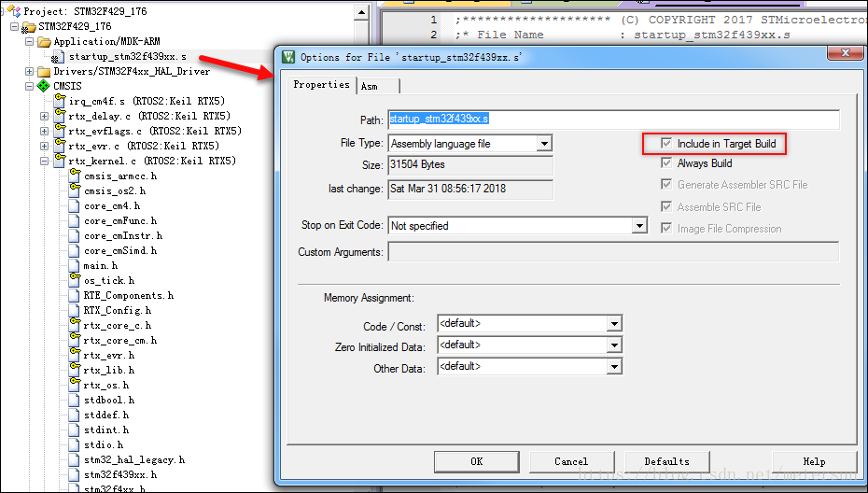Image resolution: width=868 pixels, height=493 pixels.
Task: Expand the Drivers/STM32F4xx_HAL_Driver group
Action: click(x=29, y=72)
